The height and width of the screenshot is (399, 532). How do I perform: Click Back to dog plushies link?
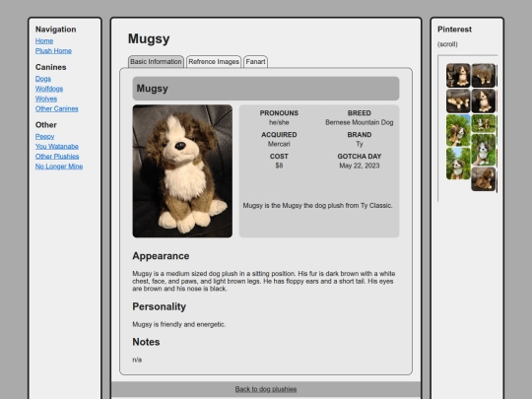[266, 389]
